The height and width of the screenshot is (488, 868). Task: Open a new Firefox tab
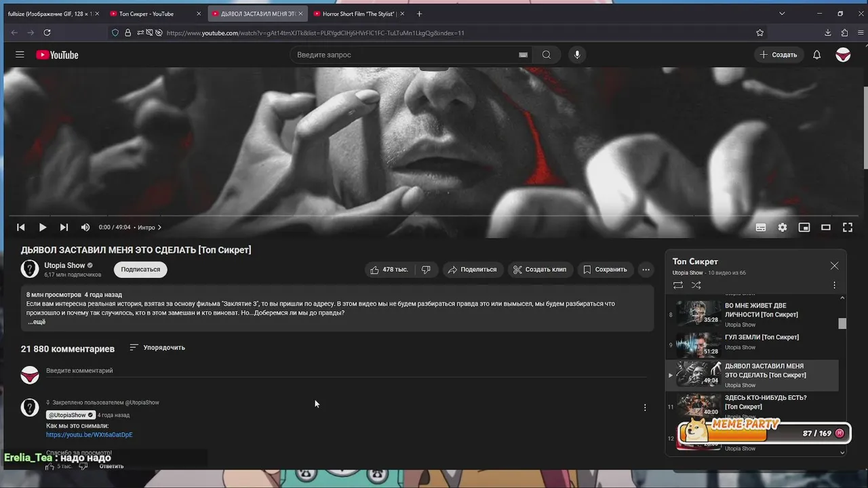(419, 14)
